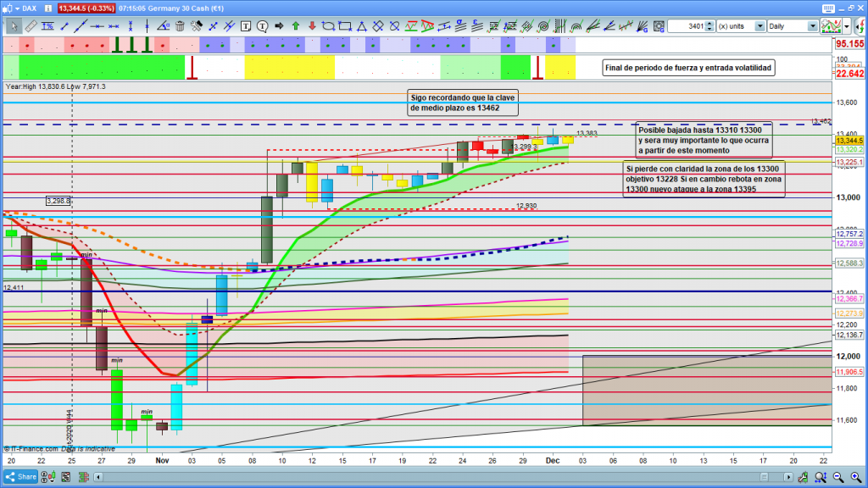Expand the indicators chart button arrow
The image size is (868, 488).
[x=844, y=26]
